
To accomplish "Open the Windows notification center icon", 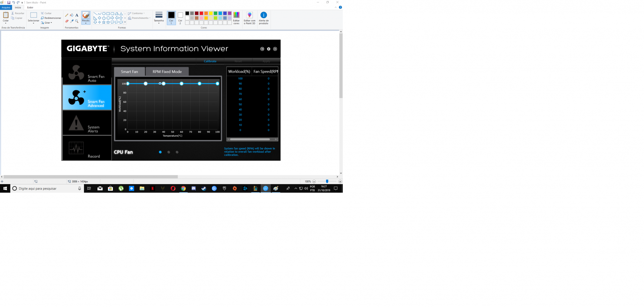I will coord(336,189).
